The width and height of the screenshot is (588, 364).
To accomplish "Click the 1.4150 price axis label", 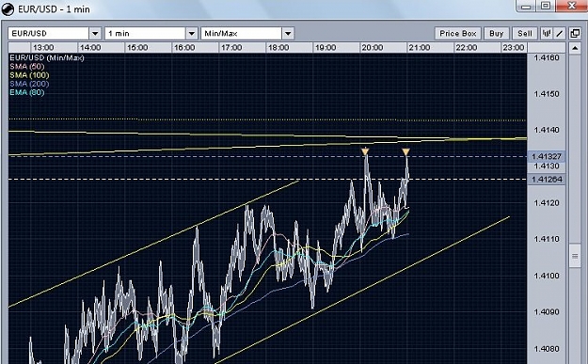I will point(547,94).
